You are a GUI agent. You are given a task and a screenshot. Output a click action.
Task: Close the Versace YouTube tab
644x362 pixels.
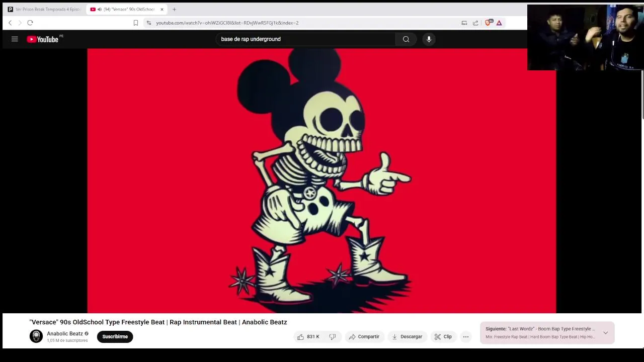click(162, 9)
